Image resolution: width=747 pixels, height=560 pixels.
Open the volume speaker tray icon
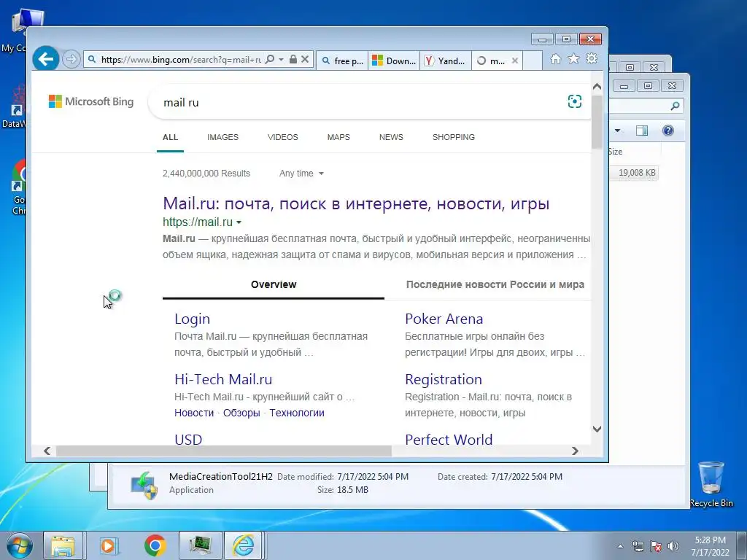[x=673, y=546]
